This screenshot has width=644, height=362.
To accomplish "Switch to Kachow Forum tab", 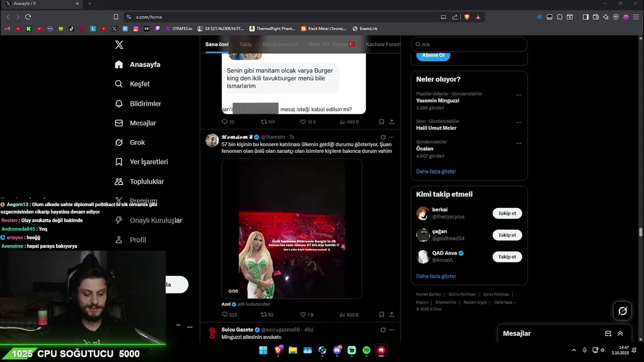I will click(383, 44).
